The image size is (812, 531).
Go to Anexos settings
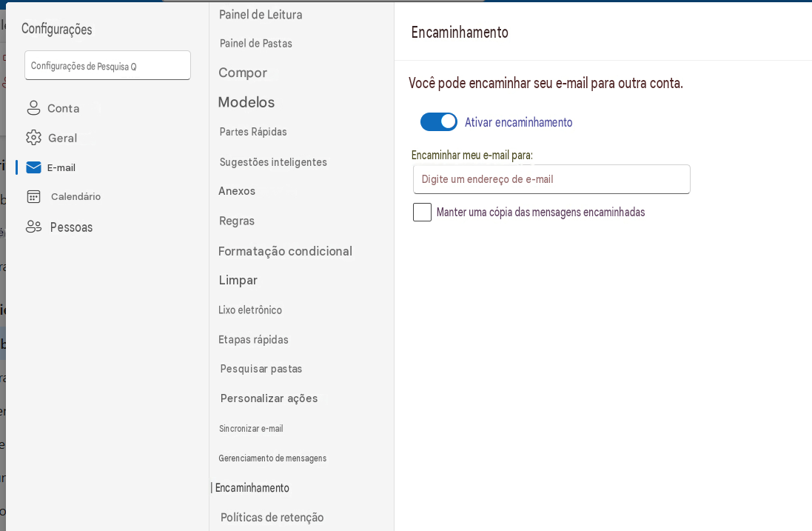pyautogui.click(x=237, y=190)
